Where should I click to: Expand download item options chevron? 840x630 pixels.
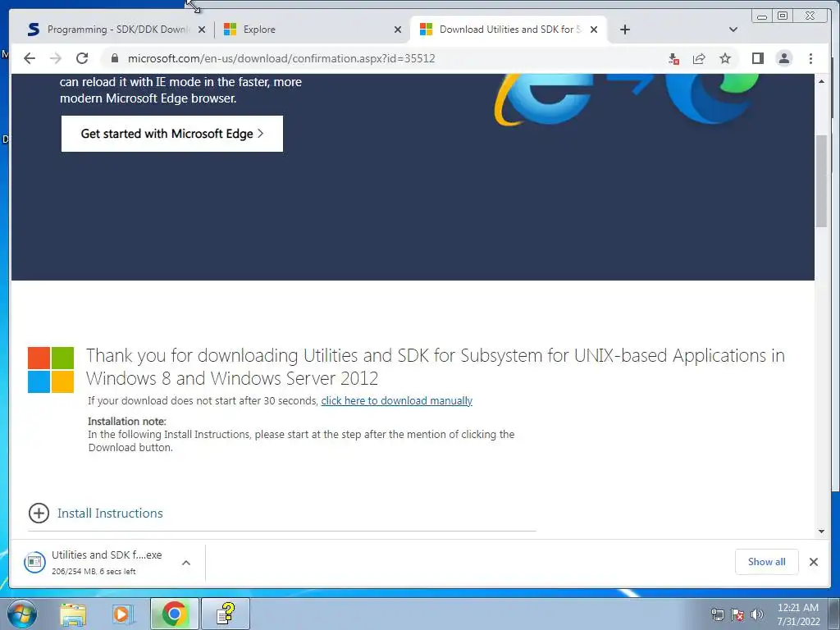tap(186, 563)
